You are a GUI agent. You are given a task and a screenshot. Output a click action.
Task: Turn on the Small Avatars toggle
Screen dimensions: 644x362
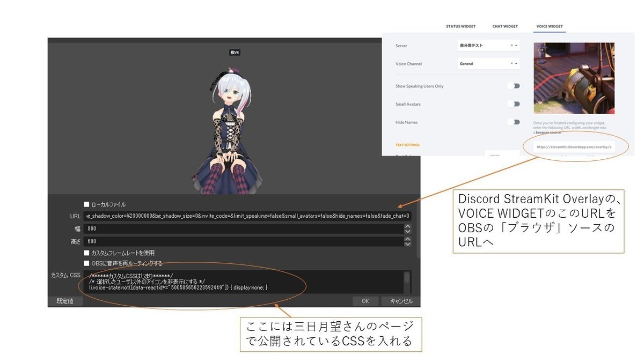tap(514, 104)
